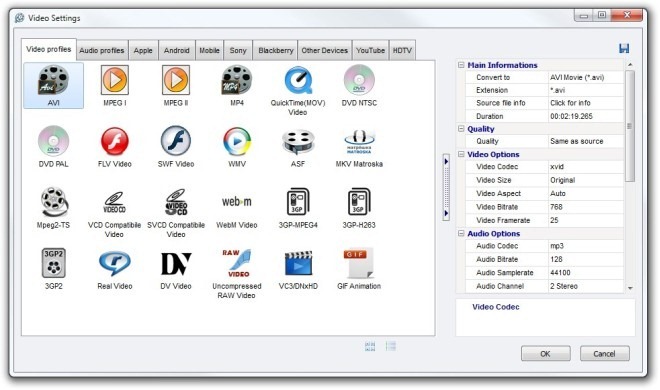
Task: Open the Audio profiles tab
Action: tap(102, 50)
